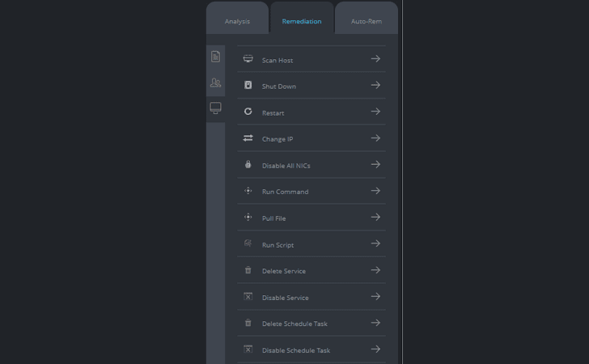This screenshot has width=589, height=364.
Task: Expand Scan Host using its arrow
Action: tap(375, 59)
